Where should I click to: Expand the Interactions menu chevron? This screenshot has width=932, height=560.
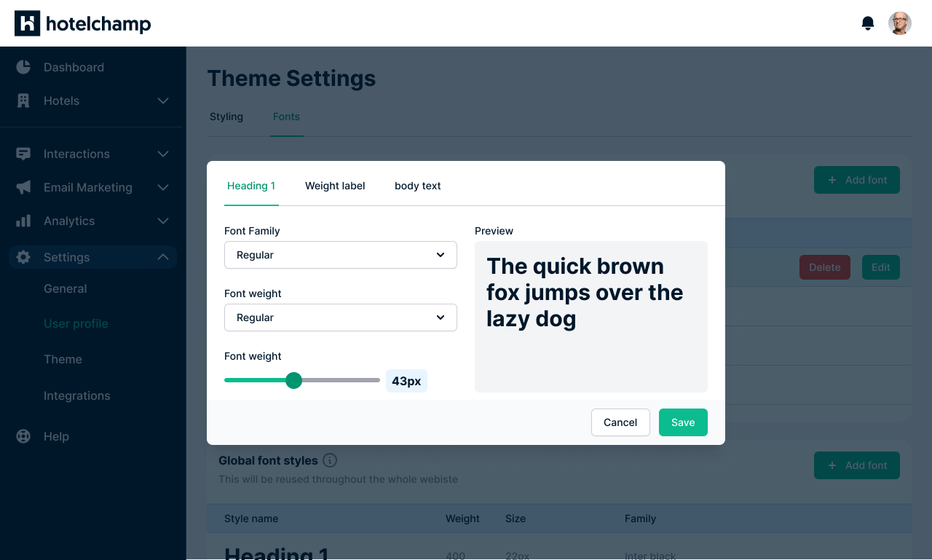(163, 154)
